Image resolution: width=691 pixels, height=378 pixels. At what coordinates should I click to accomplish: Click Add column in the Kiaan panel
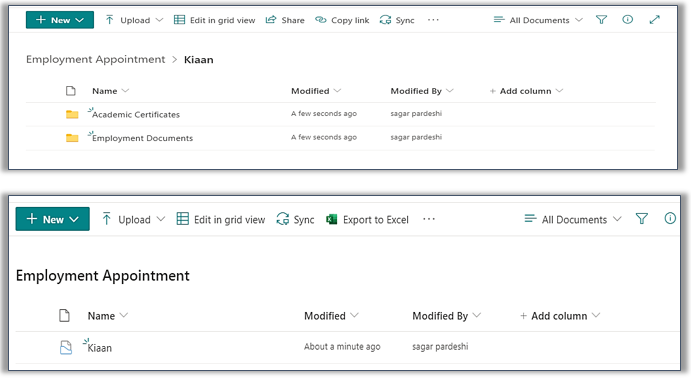click(x=526, y=91)
